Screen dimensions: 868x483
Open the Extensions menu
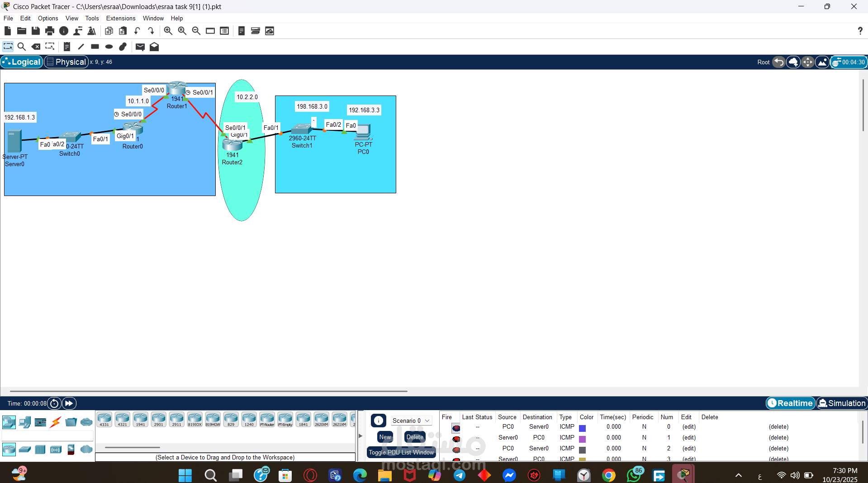(x=121, y=18)
